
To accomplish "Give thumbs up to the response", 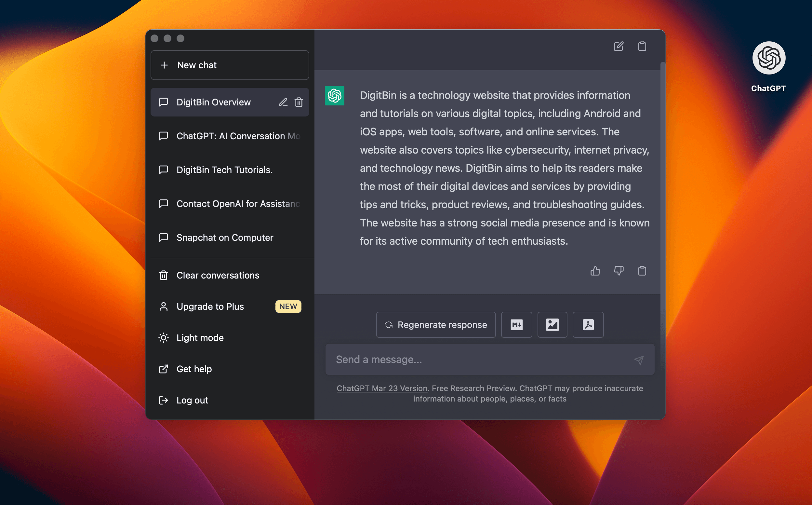I will (595, 271).
